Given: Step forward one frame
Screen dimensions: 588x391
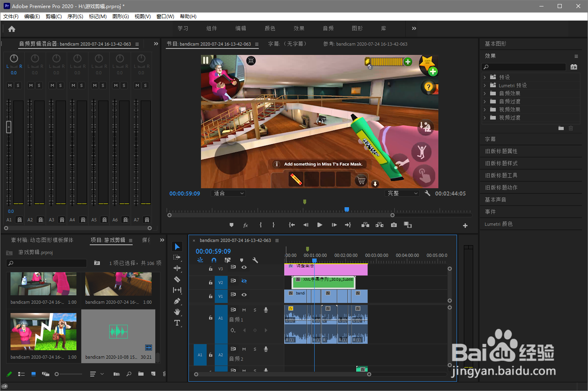Looking at the screenshot, I should tap(334, 225).
